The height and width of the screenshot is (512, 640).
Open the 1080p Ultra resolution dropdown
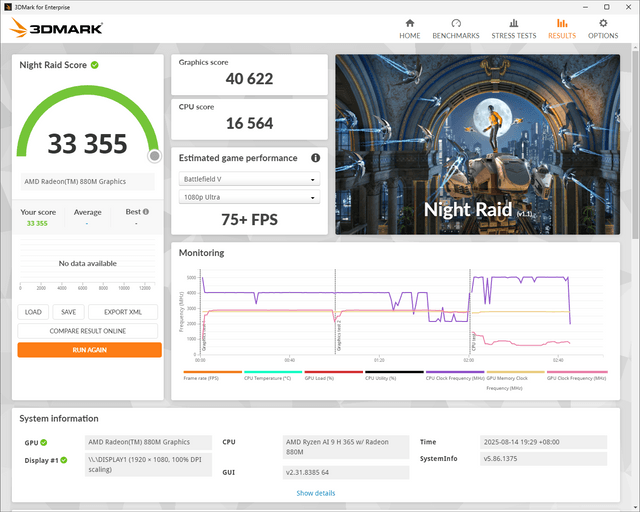(x=249, y=197)
